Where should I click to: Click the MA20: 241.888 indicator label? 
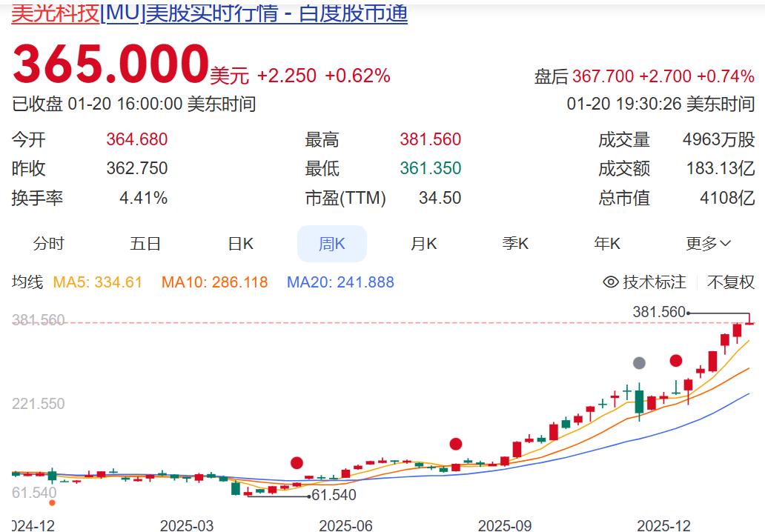[x=340, y=282]
